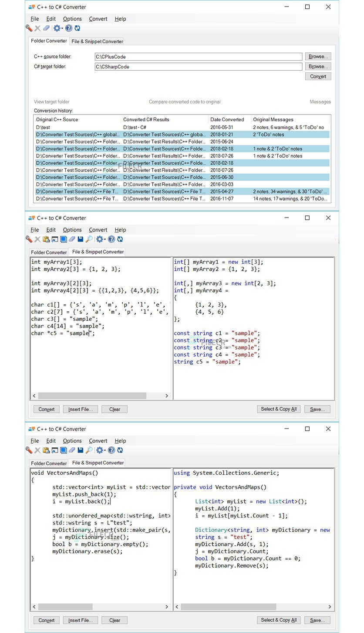The width and height of the screenshot is (364, 633).
Task: Click Paste clipboard icon in bottom window toolbar
Action: 46,450
